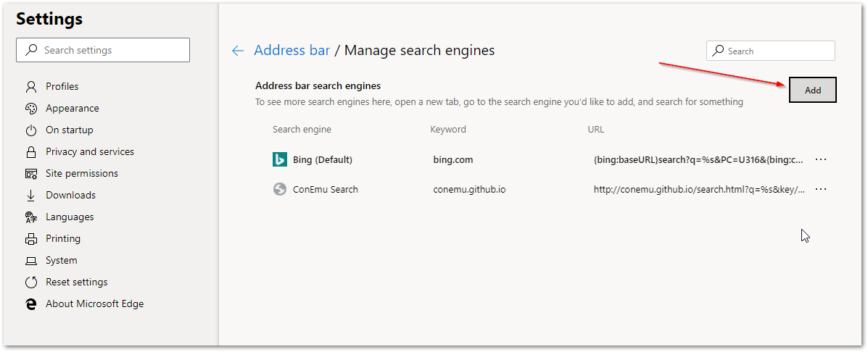Select System in sidebar
Viewport: 868px width, 352px height.
62,261
